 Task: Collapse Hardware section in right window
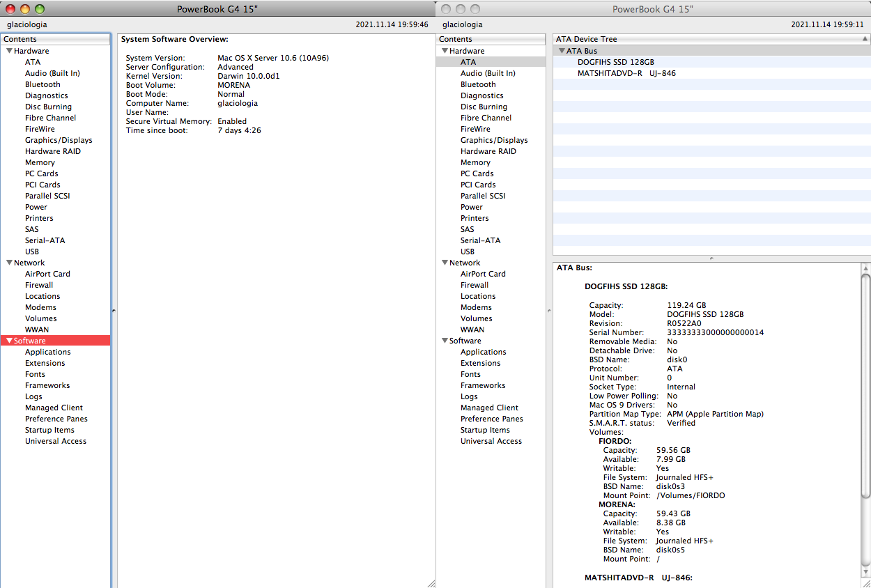[x=445, y=51]
